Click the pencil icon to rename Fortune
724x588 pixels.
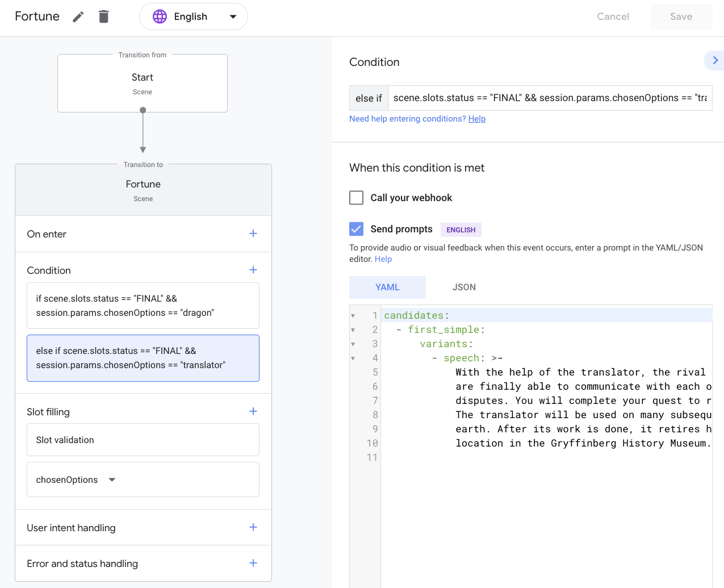click(78, 17)
